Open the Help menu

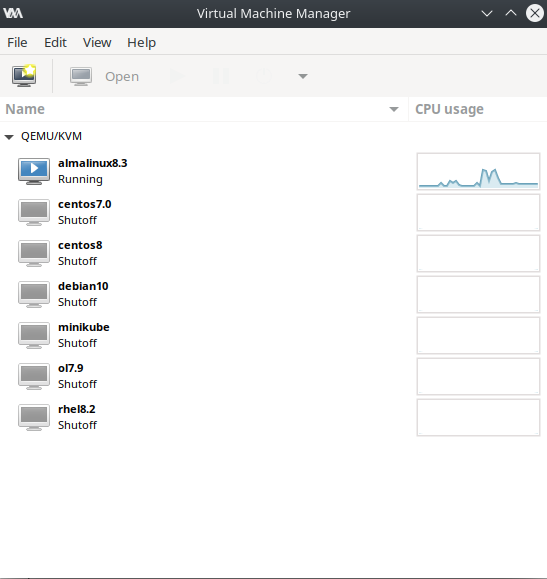click(141, 42)
